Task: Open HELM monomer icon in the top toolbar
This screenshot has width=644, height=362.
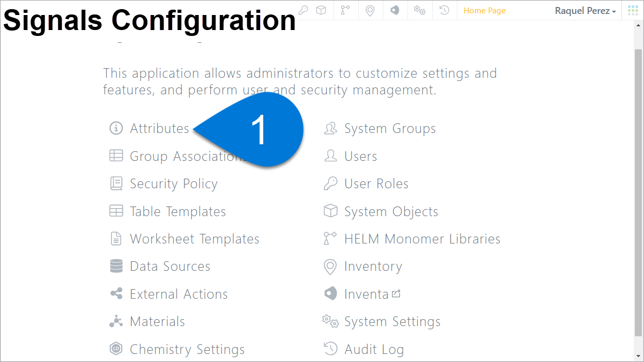Action: (345, 10)
